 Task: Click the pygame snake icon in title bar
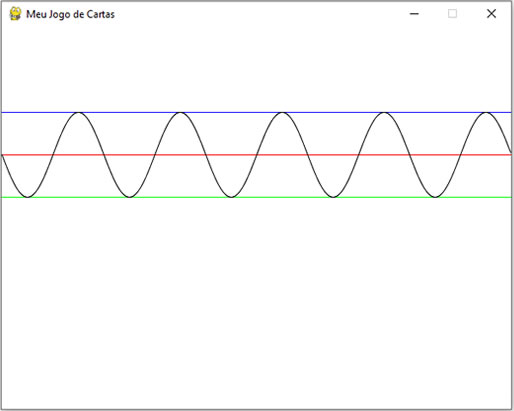[15, 14]
